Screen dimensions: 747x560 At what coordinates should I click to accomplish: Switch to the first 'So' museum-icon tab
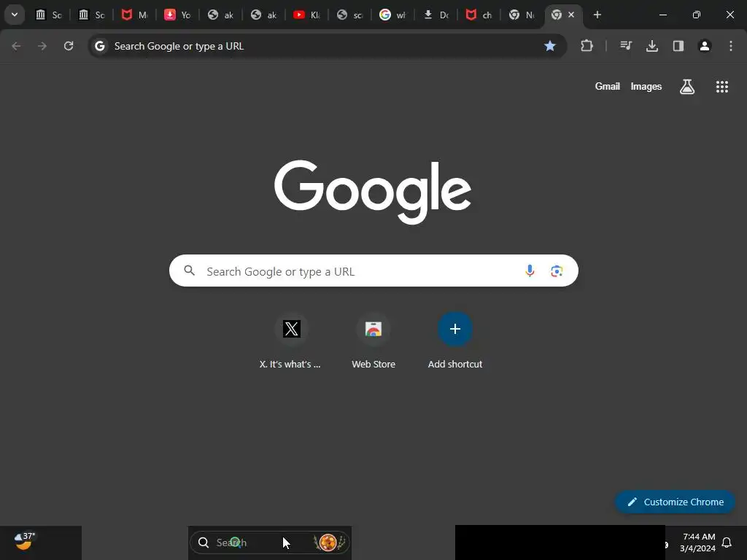coord(49,15)
